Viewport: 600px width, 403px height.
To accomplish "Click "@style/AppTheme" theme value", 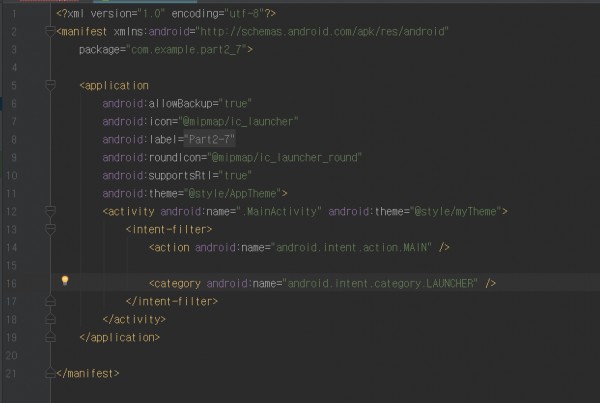I will click(x=233, y=194).
